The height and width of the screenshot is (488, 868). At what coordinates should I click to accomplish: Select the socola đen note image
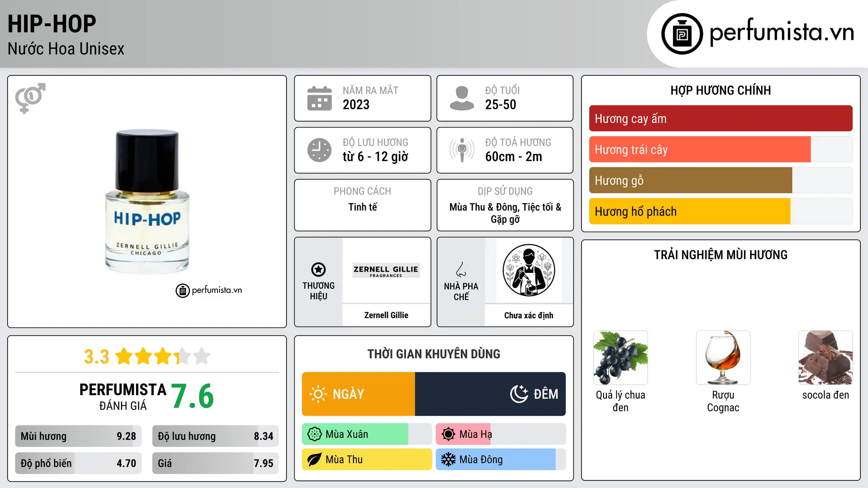click(826, 358)
